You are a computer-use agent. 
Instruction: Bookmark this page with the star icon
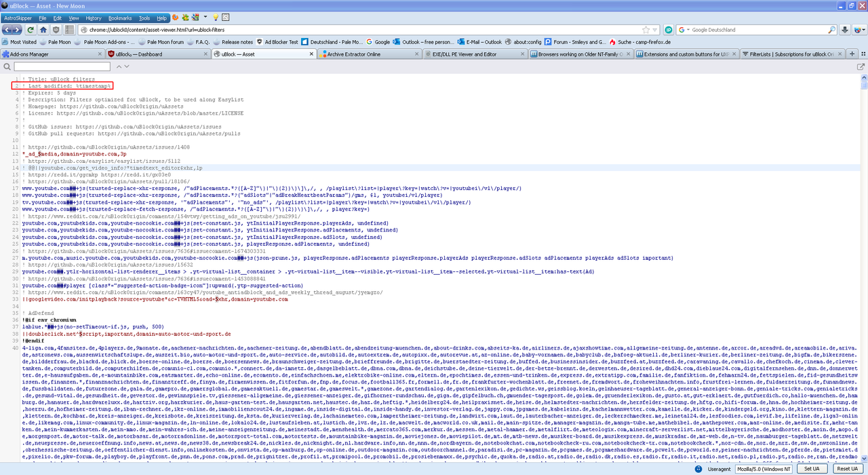tap(646, 30)
